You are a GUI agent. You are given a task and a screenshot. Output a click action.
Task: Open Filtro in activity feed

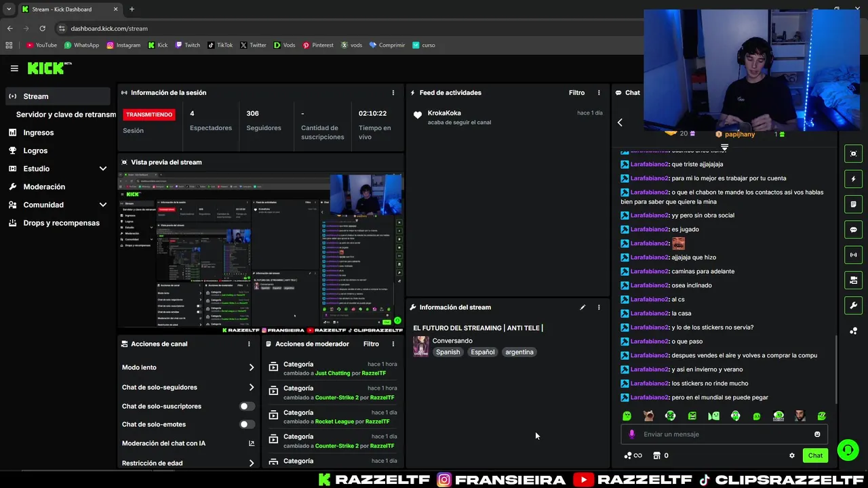(576, 93)
